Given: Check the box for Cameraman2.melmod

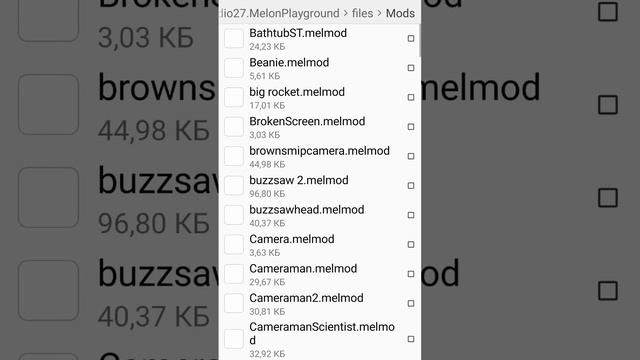Looking at the screenshot, I should point(411,303).
